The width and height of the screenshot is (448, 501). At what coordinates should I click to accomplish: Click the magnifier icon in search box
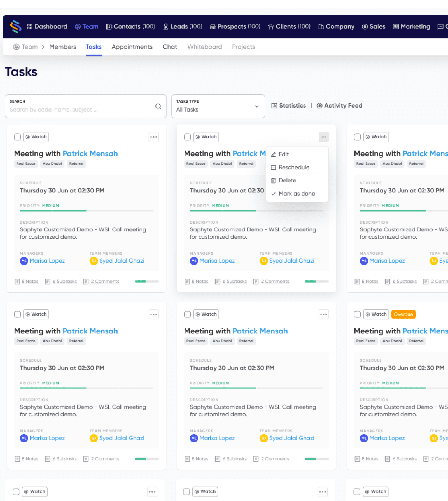click(x=158, y=106)
